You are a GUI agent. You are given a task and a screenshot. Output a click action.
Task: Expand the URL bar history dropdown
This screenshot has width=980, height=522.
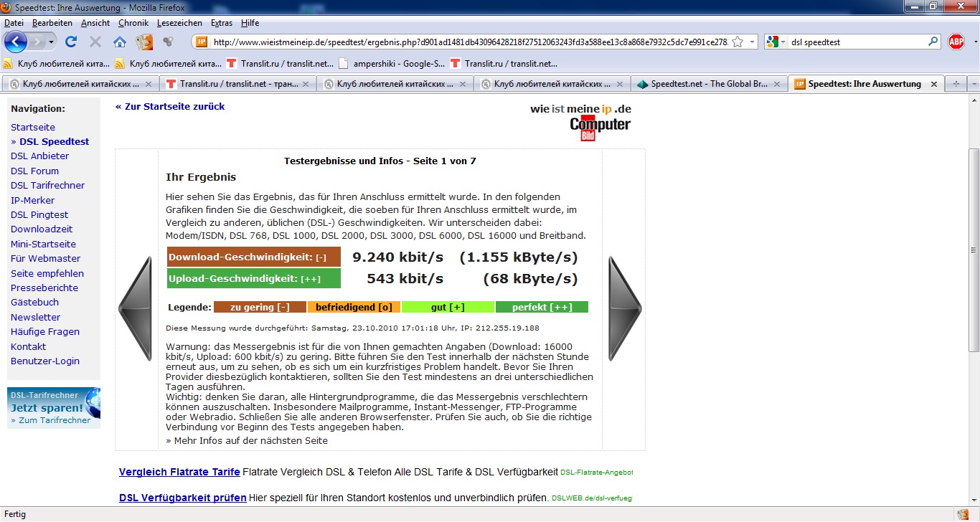click(752, 42)
